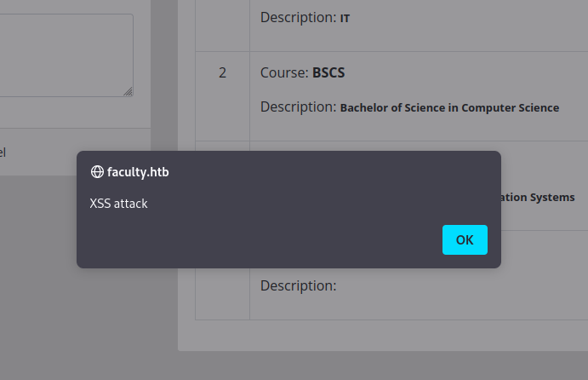The image size is (588, 380).
Task: Click the Course label in row 2
Action: [x=283, y=73]
